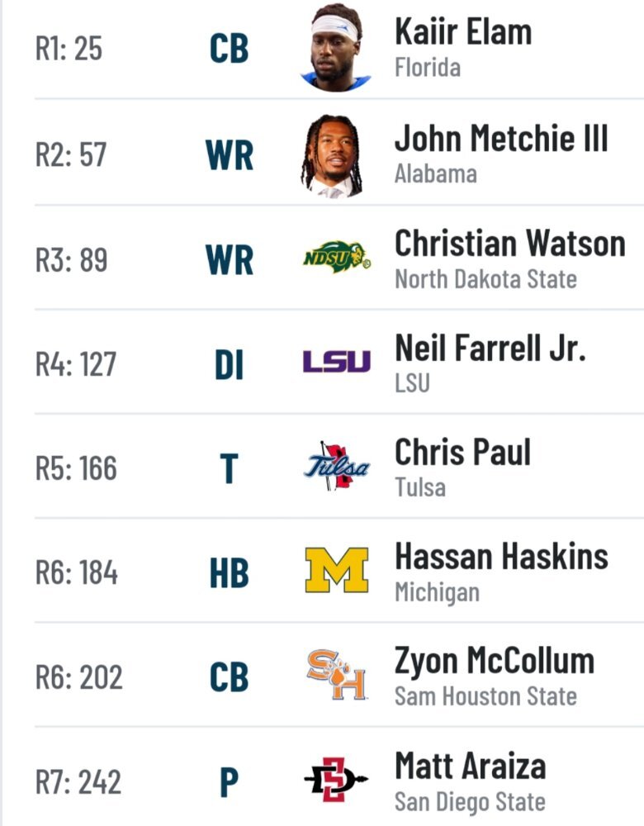
Task: Click the R2: 57 pick label
Action: click(71, 155)
